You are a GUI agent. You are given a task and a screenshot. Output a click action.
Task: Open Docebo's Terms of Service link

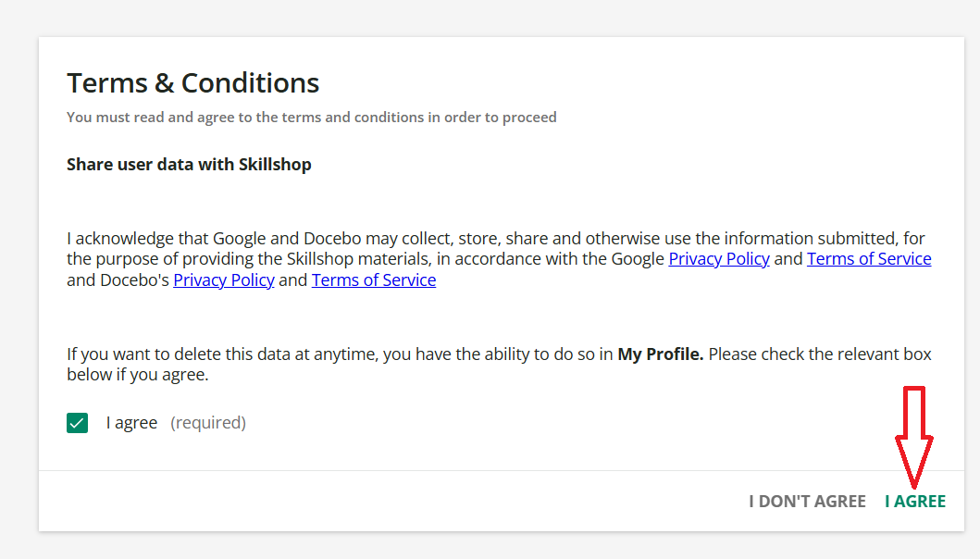pos(374,280)
